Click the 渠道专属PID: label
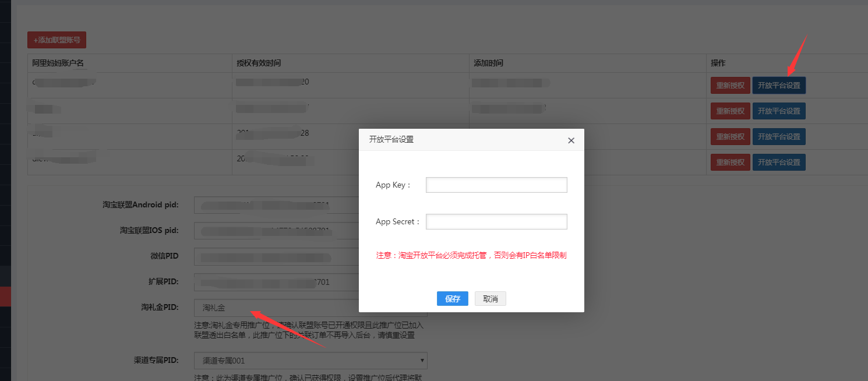This screenshot has width=868, height=381. point(156,360)
